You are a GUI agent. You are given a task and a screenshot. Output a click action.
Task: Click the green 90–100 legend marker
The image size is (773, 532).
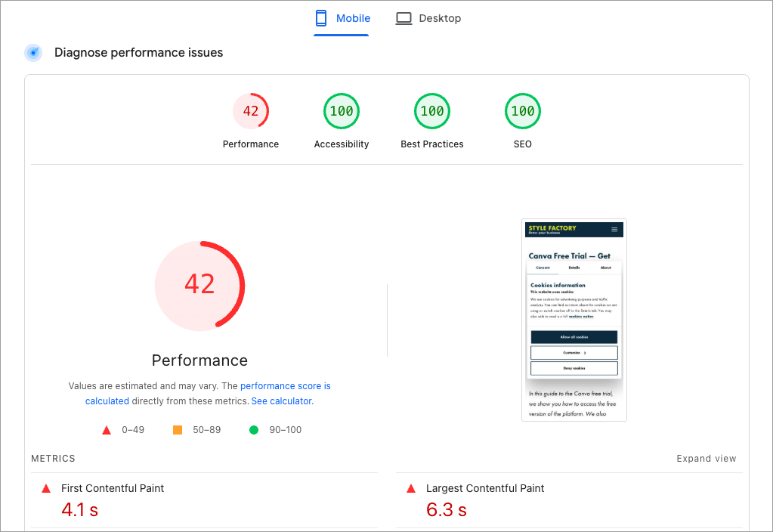click(x=254, y=429)
